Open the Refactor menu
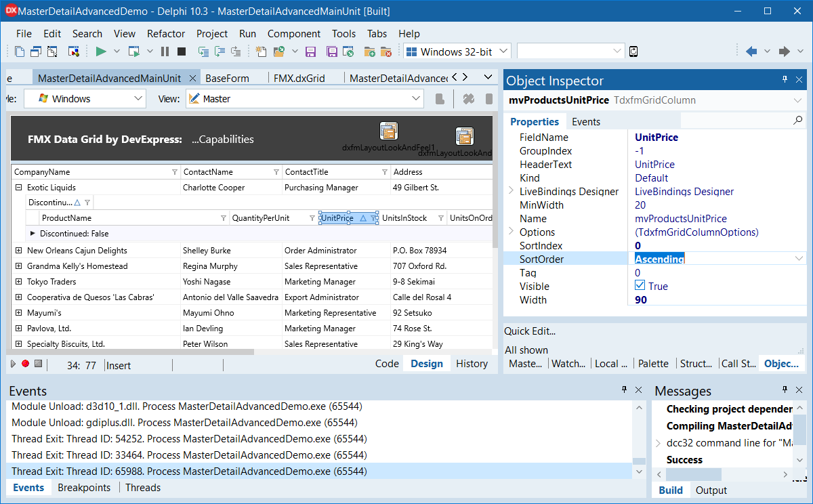813x504 pixels. click(166, 34)
